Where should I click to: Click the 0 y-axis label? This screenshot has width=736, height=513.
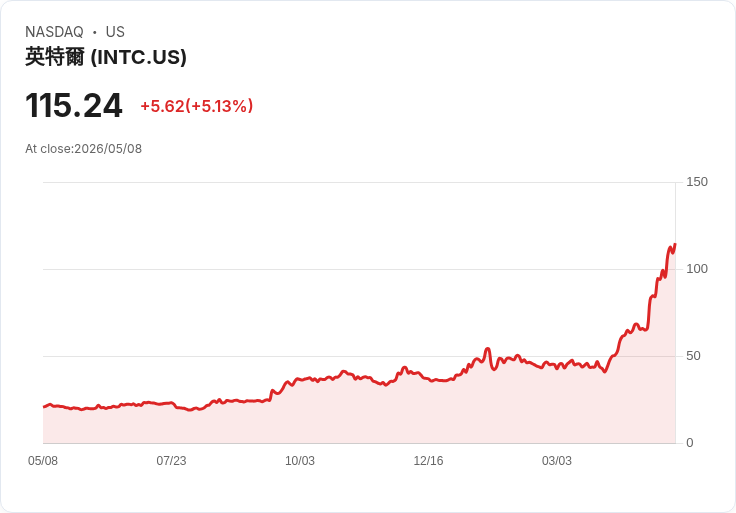[x=690, y=443]
